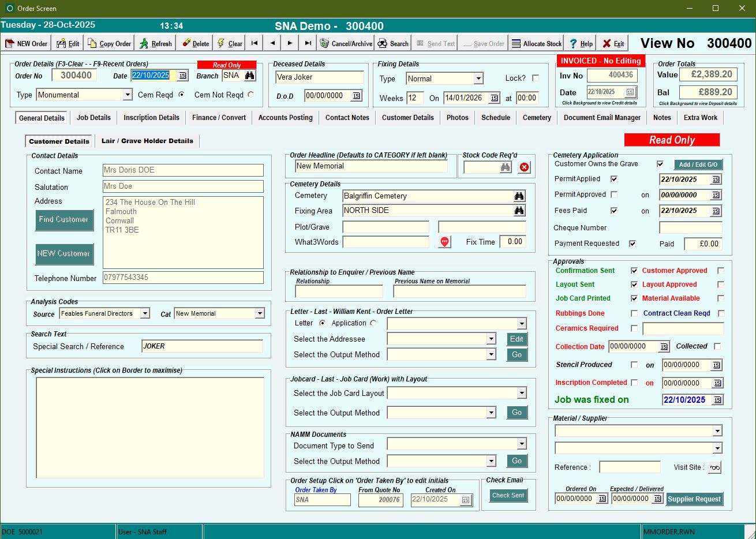756x539 pixels.
Task: Click the Cancel/Archive toolbar button
Action: coord(346,43)
